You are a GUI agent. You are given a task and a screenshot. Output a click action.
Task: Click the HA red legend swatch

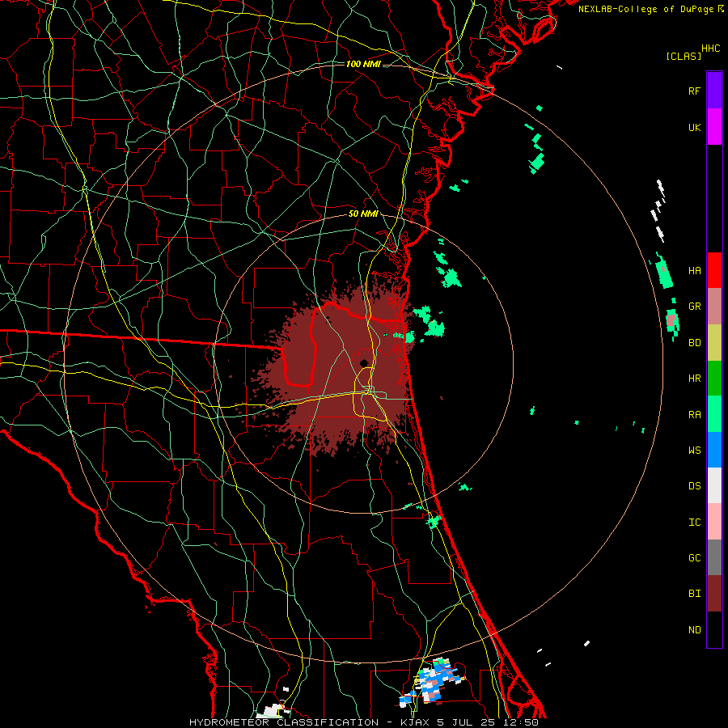(x=714, y=270)
